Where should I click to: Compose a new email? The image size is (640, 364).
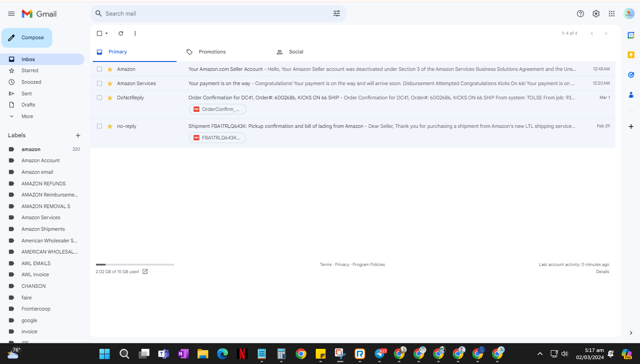[27, 38]
